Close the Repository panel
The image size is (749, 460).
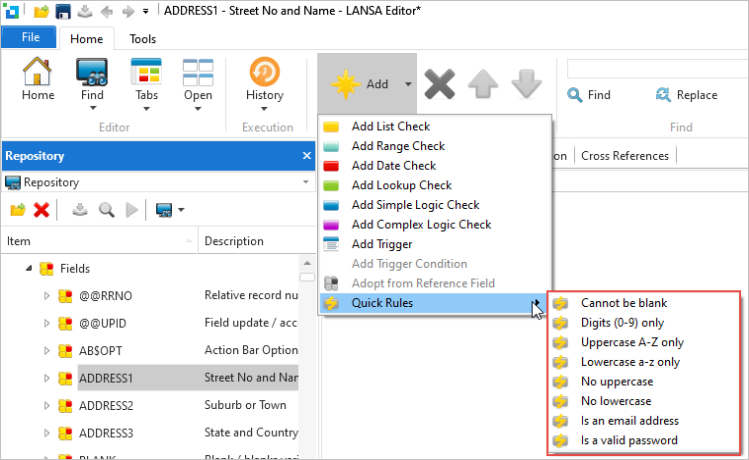pos(307,156)
